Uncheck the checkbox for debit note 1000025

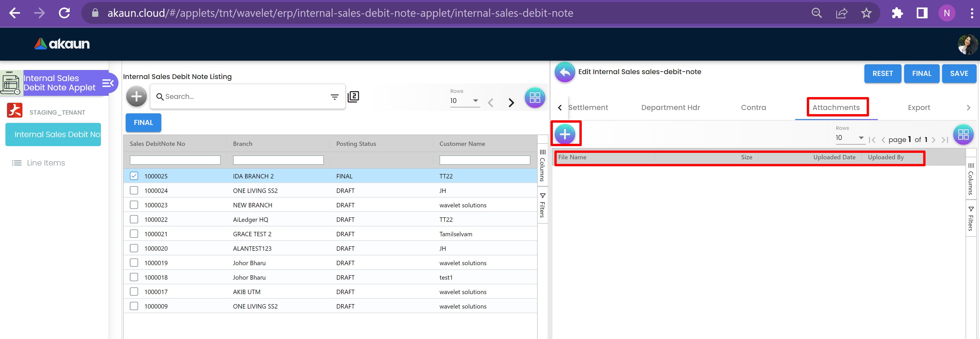(134, 176)
